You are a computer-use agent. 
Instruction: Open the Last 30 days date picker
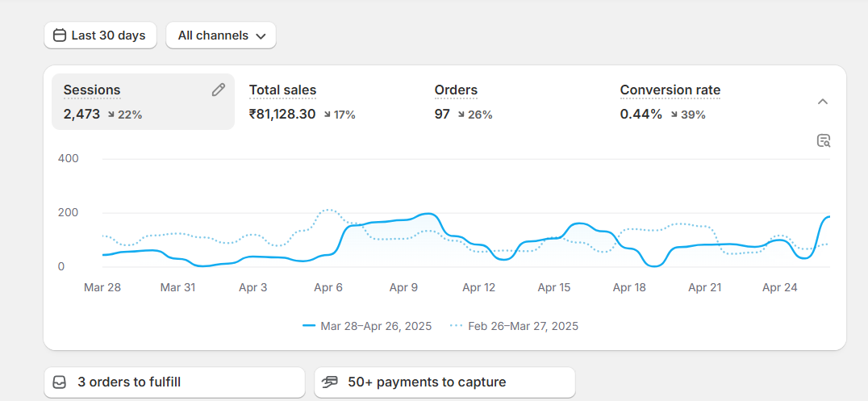click(x=100, y=36)
